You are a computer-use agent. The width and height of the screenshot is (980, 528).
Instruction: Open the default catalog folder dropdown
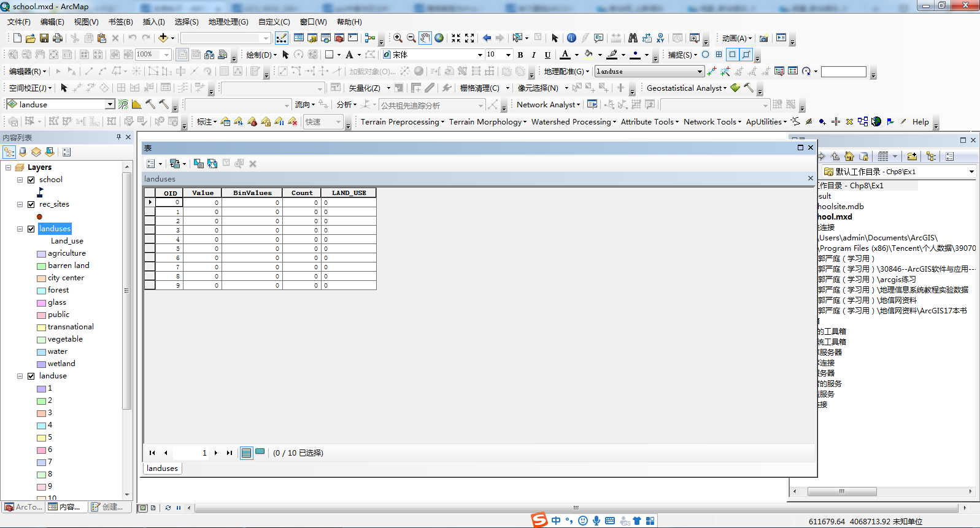(971, 172)
